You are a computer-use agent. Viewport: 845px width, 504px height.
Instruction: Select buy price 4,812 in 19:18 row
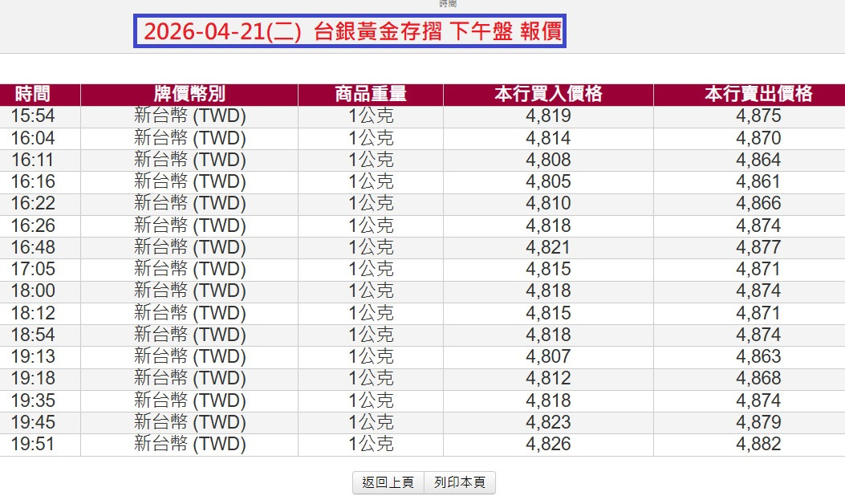[x=549, y=379]
